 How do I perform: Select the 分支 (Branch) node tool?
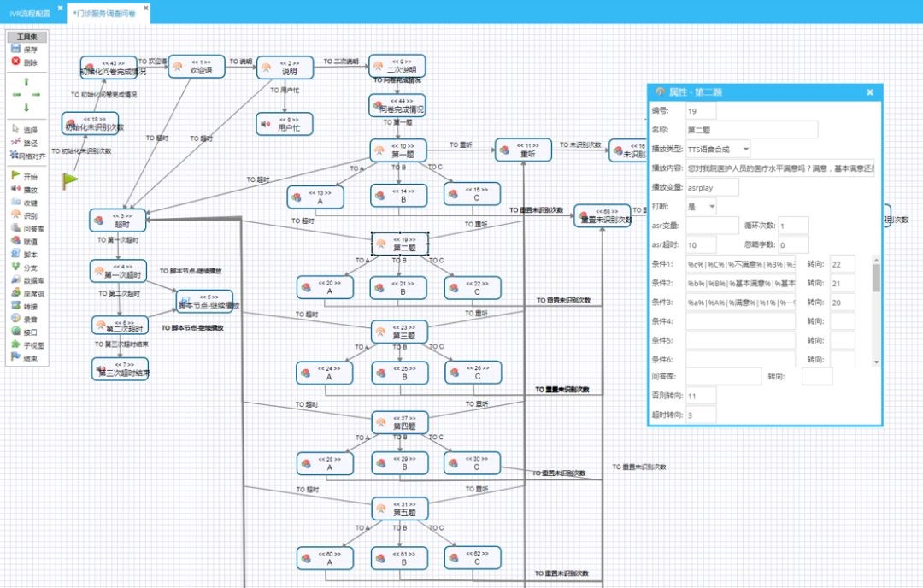[15, 267]
